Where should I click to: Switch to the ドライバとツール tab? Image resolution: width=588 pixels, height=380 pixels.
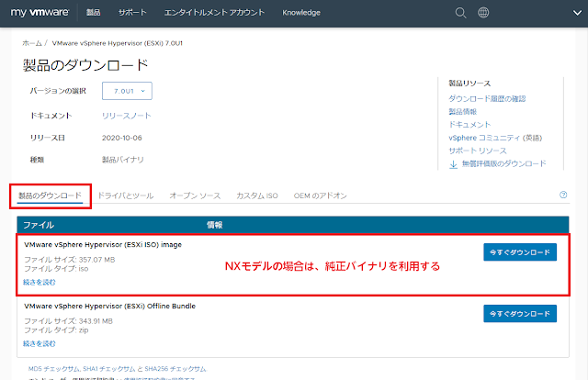[126, 196]
